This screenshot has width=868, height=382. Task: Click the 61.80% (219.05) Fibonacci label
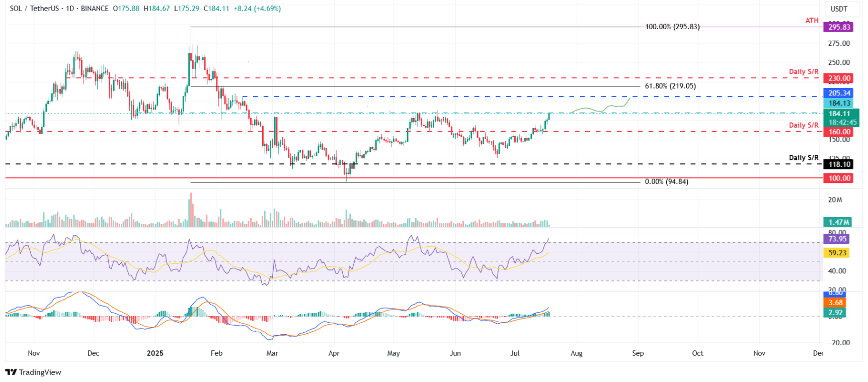(x=670, y=86)
